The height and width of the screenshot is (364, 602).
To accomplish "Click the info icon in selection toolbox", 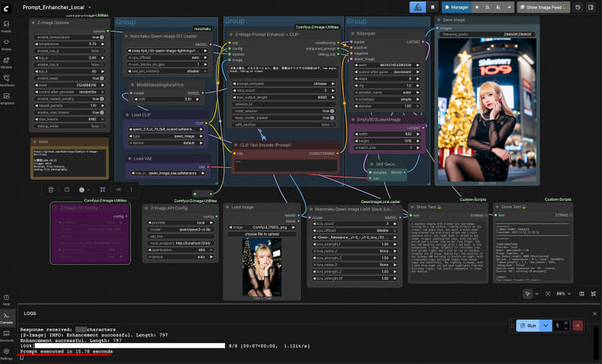I will click(67, 190).
